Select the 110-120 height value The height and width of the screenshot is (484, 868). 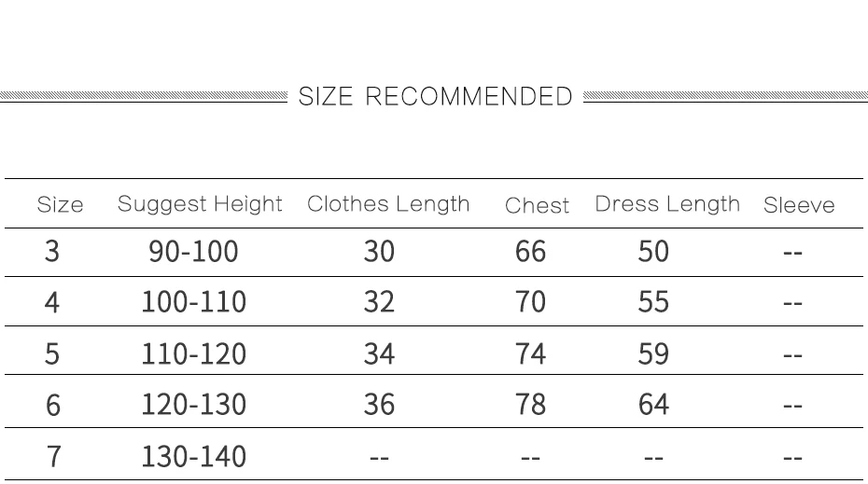pos(194,354)
